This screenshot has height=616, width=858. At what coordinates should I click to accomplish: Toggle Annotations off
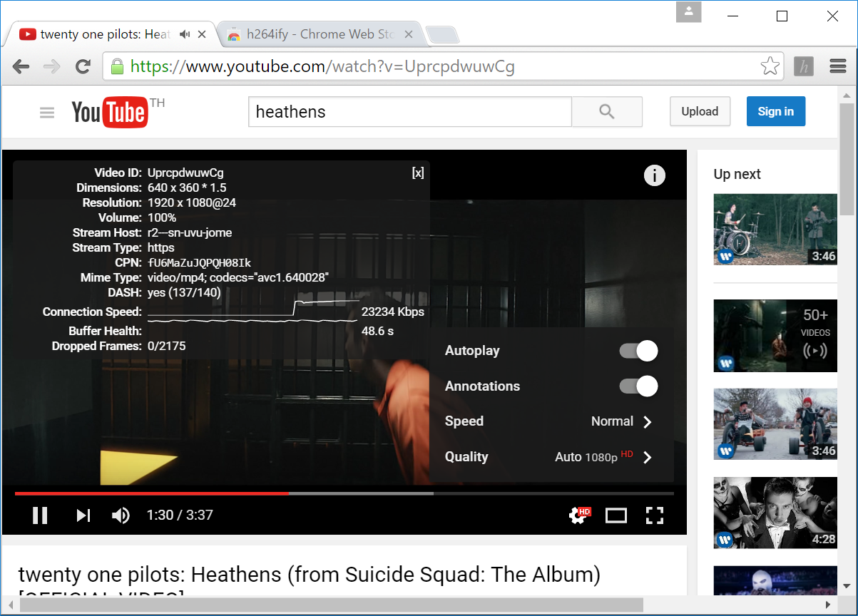[x=638, y=386]
